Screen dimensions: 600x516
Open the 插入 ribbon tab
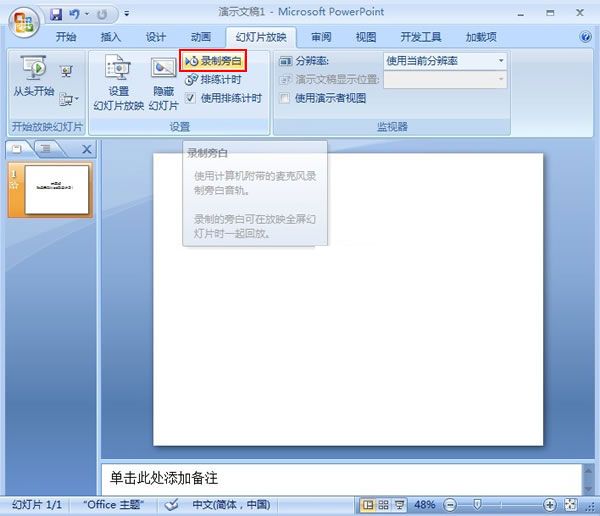111,37
